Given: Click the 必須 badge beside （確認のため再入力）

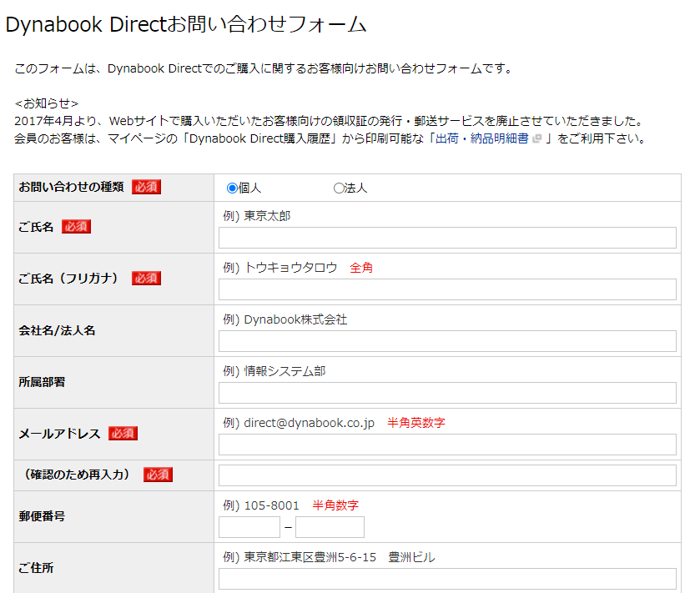Looking at the screenshot, I should (x=158, y=475).
